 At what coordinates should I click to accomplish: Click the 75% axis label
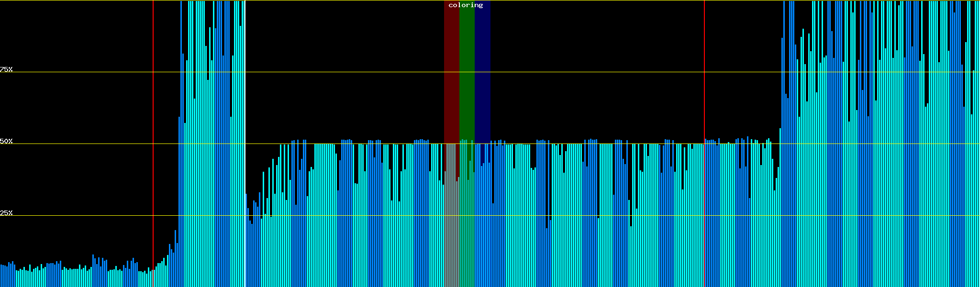6,69
